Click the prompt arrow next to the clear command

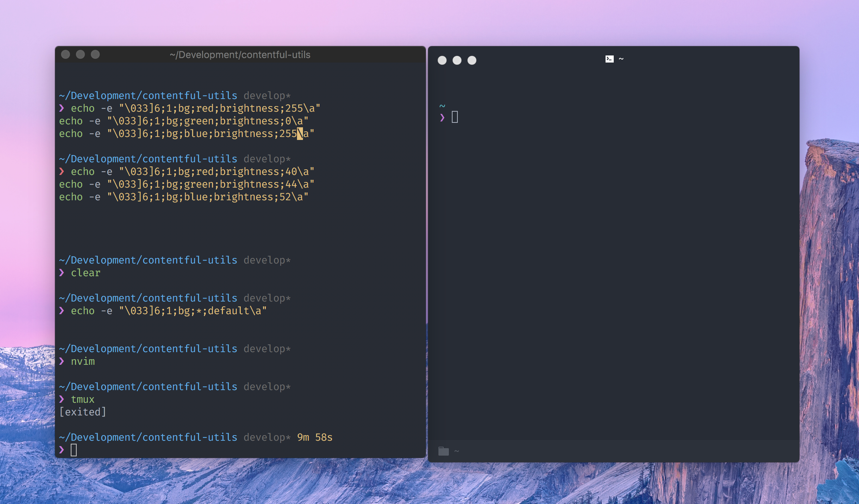point(62,273)
